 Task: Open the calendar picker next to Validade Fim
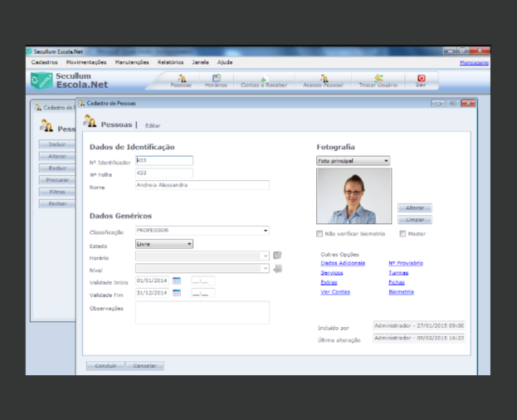(177, 293)
